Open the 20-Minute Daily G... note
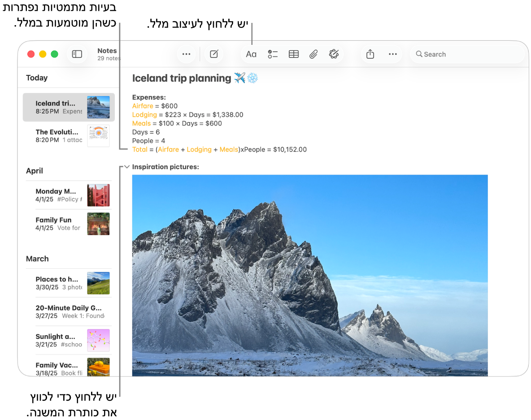531x420 pixels. click(x=69, y=311)
